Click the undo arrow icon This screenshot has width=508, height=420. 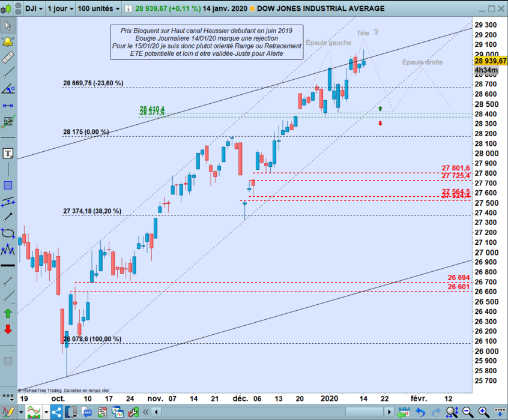tap(420, 412)
